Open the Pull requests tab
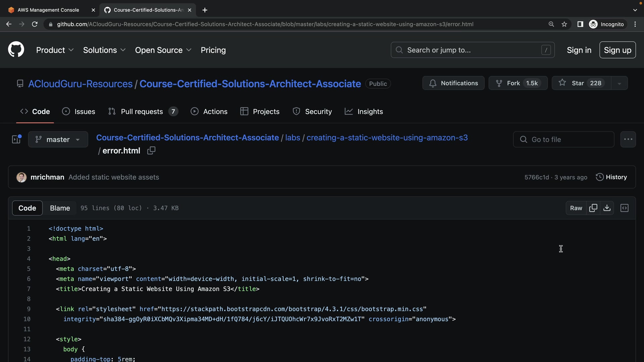644x362 pixels. pos(142,112)
